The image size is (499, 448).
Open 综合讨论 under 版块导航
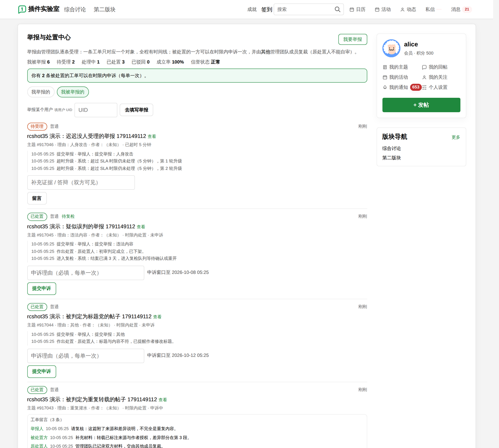[x=391, y=148]
